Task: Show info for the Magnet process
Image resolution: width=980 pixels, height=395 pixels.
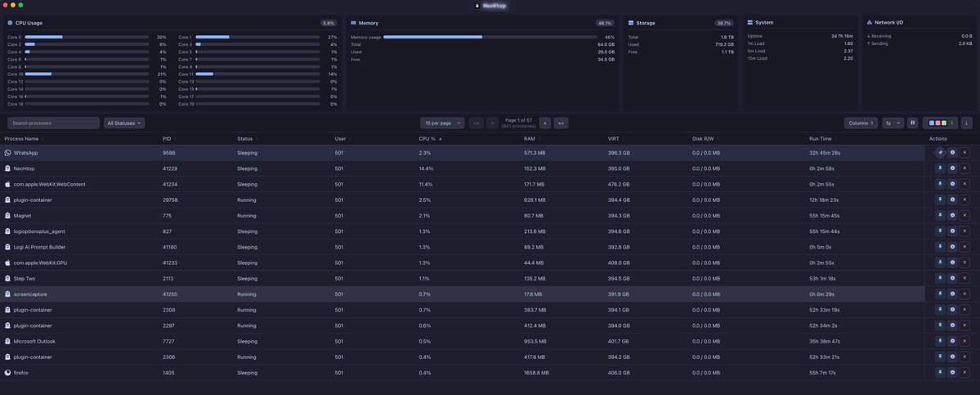Action: (x=952, y=216)
